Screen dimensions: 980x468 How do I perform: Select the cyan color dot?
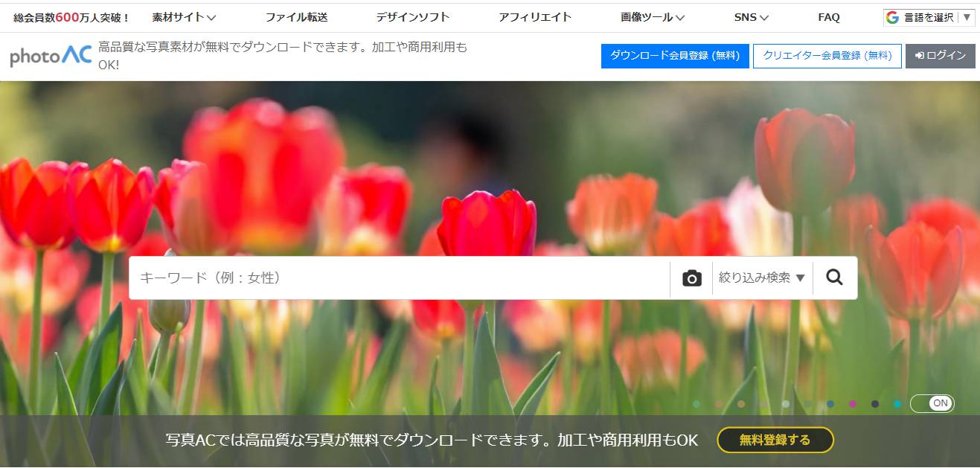point(897,404)
